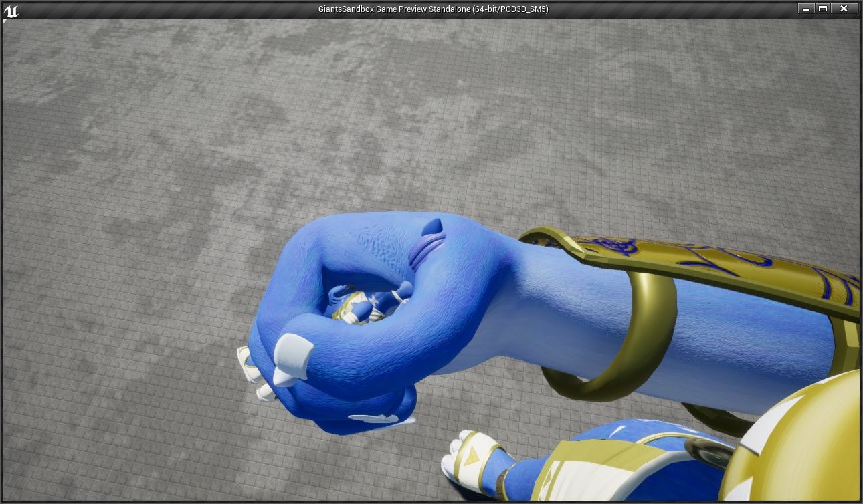The height and width of the screenshot is (504, 863).
Task: Minimize the GiantsSandbox Game Preview window
Action: [x=807, y=9]
